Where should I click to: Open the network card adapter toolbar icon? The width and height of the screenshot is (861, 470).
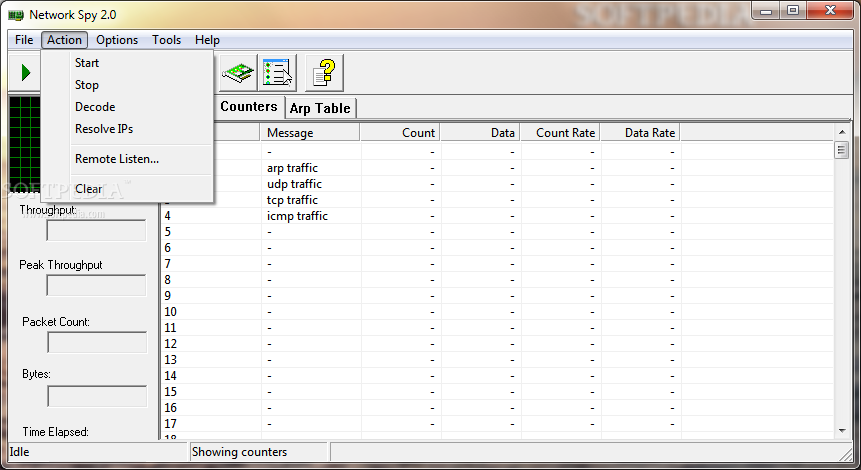(238, 72)
